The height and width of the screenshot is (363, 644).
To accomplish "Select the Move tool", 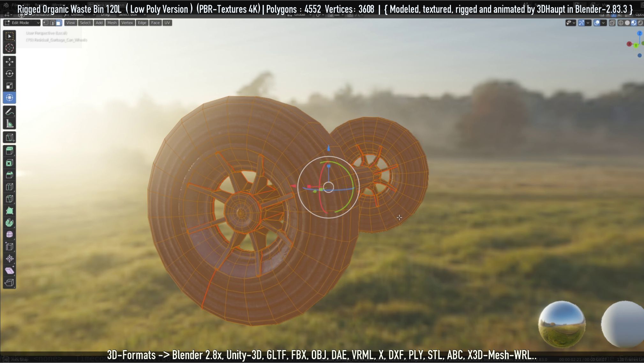I will tap(9, 62).
